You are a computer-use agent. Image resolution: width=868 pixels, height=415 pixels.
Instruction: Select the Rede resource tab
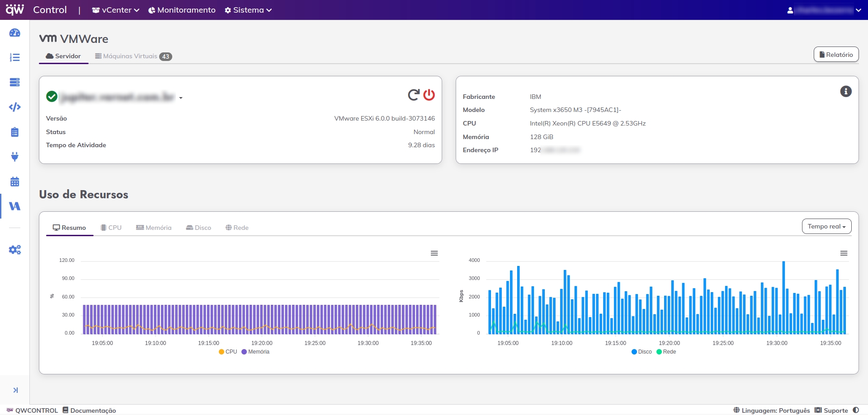(x=237, y=228)
